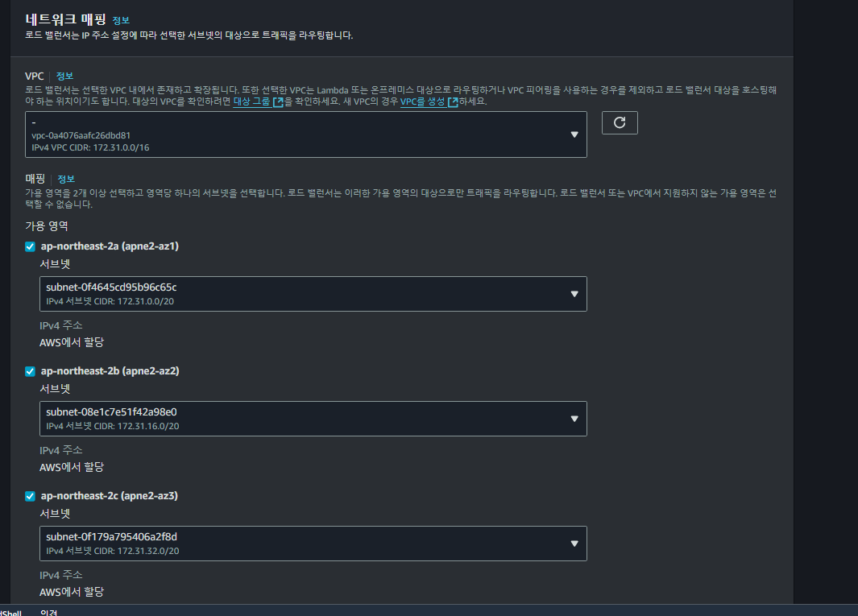Click the ap-northeast-2b (apne2-az2) label

110,371
